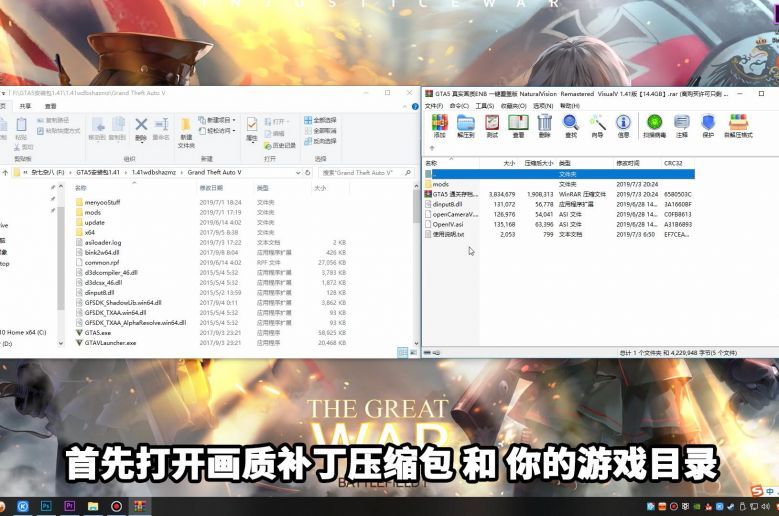Click GTA5安装包1.41 breadcrumb in address bar
This screenshot has height=516, width=779.
coord(98,172)
